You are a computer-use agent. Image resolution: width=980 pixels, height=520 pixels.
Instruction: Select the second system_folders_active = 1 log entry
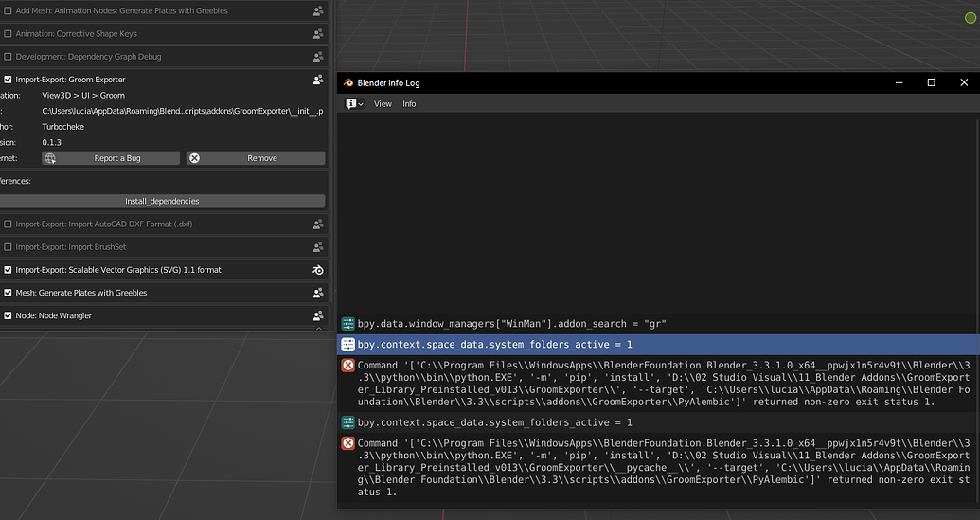coord(658,422)
